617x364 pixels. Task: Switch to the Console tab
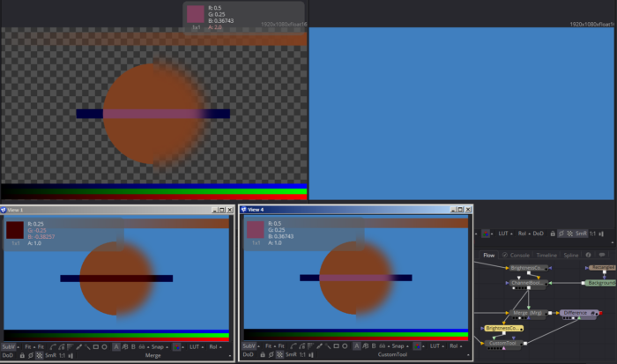[x=518, y=255]
